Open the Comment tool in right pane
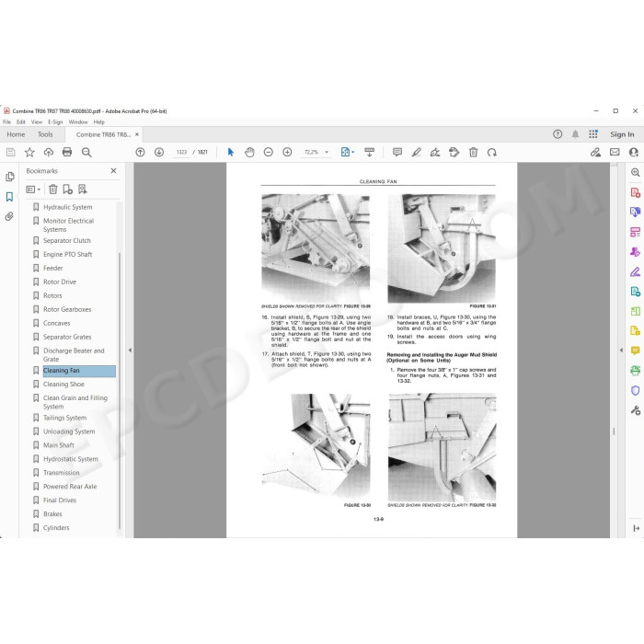 (635, 351)
